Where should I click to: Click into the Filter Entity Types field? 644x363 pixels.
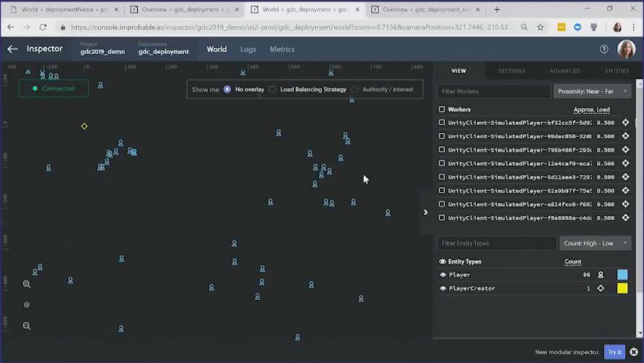(x=497, y=243)
